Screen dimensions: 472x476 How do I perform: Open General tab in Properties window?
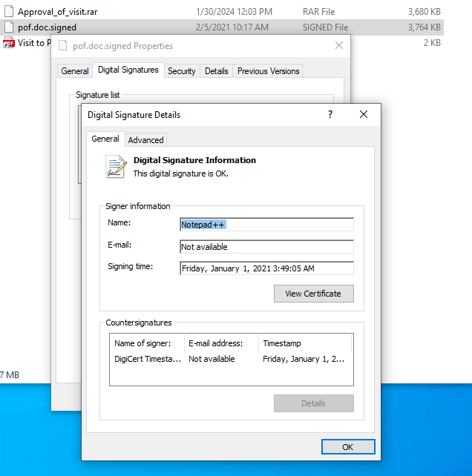click(x=75, y=71)
